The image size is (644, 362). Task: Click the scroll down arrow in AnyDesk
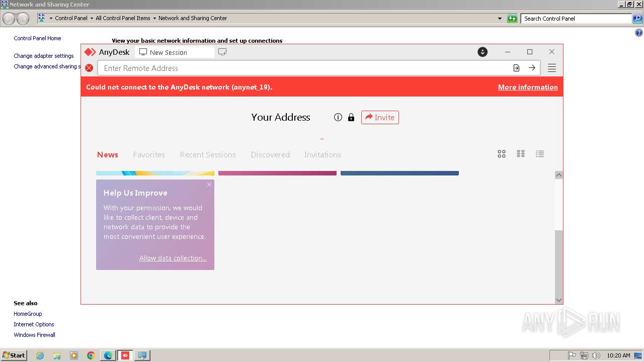click(x=558, y=300)
